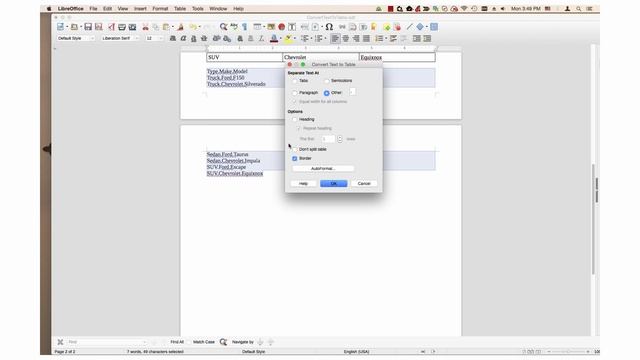Open the Table menu
This screenshot has width=640, height=360.
coord(180,9)
